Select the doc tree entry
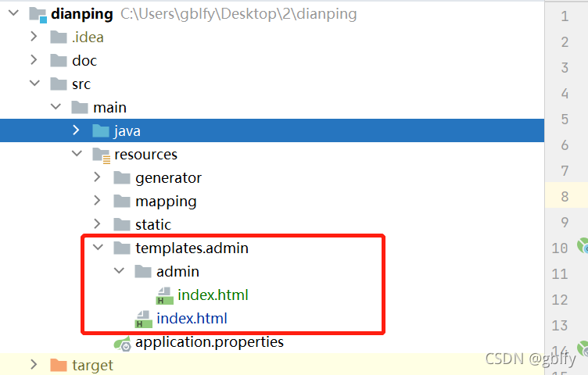Viewport: 588px width, 375px height. tap(84, 60)
